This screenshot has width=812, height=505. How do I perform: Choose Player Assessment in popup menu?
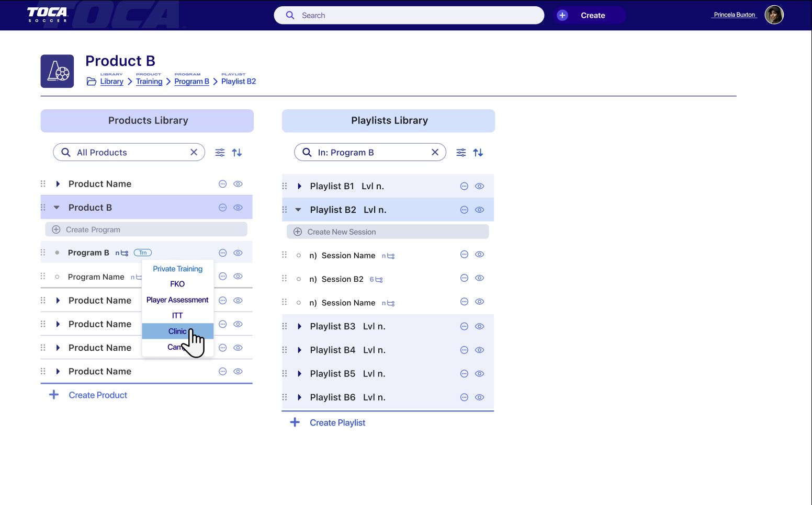click(177, 300)
